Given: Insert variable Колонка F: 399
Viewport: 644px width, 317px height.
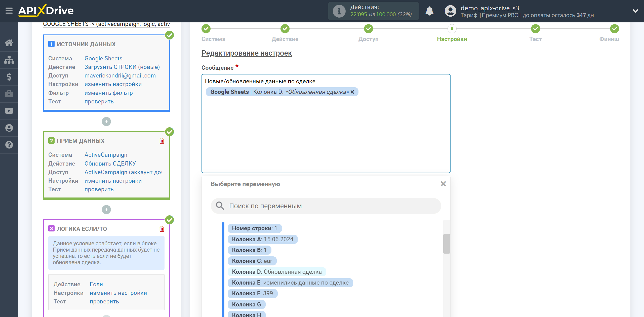Looking at the screenshot, I should click(253, 293).
